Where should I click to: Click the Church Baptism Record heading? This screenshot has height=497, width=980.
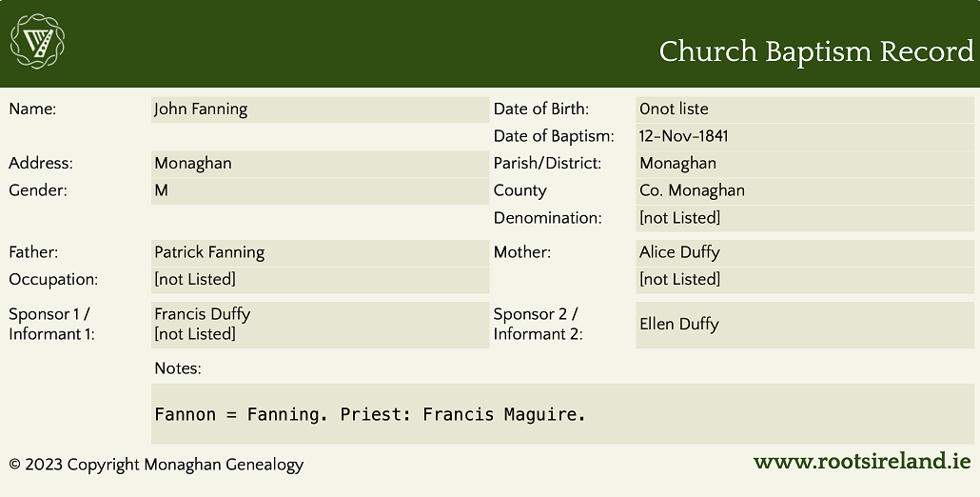[x=816, y=51]
